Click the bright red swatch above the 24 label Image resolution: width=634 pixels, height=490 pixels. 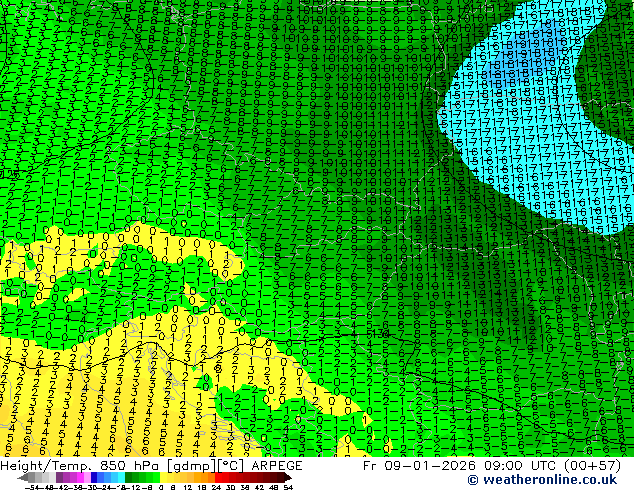(219, 478)
